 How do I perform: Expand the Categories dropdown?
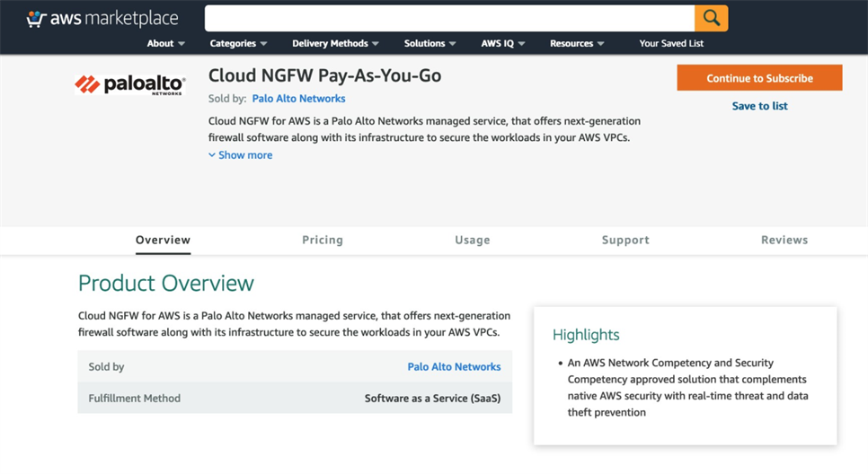click(238, 43)
